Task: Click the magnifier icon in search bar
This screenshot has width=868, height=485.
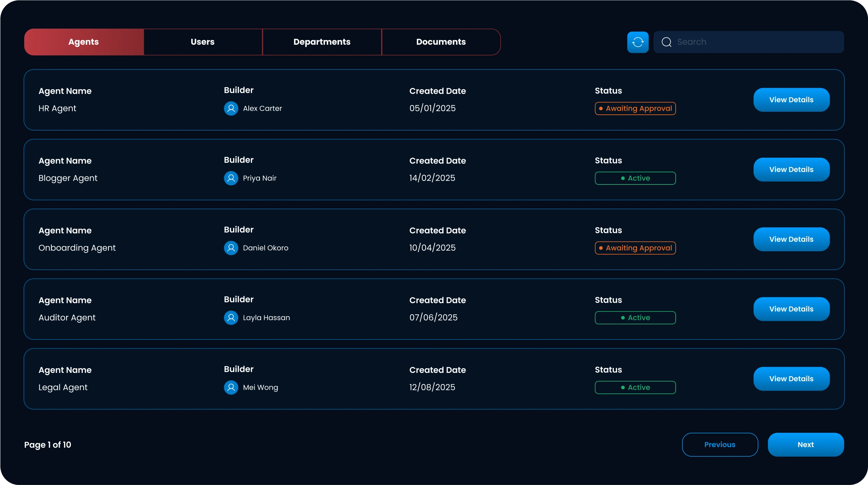Action: 666,42
